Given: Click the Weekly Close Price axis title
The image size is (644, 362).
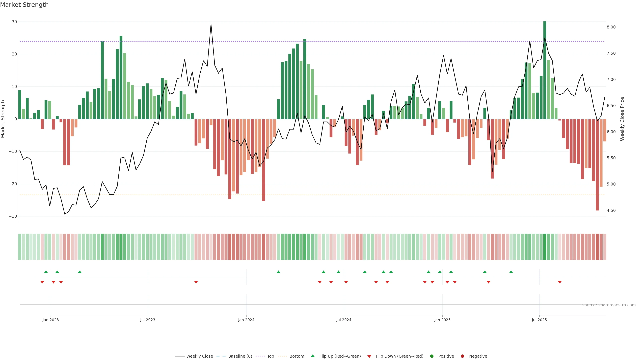Looking at the screenshot, I should [x=622, y=119].
